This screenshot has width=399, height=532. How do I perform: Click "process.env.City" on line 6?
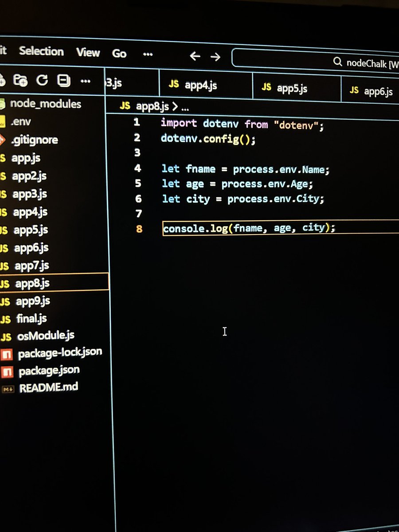273,199
